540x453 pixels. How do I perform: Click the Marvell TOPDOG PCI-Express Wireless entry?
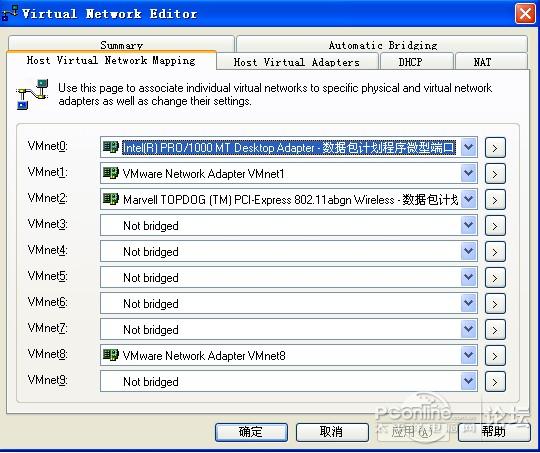[290, 199]
